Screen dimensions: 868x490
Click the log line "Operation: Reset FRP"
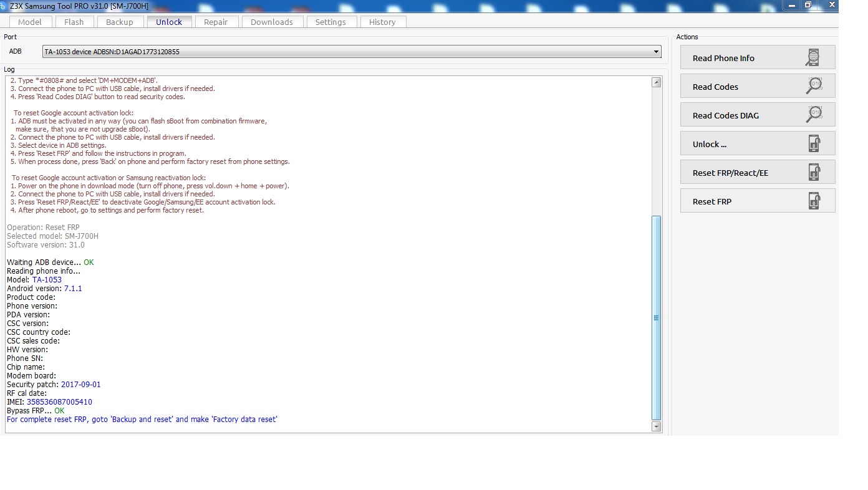point(43,228)
